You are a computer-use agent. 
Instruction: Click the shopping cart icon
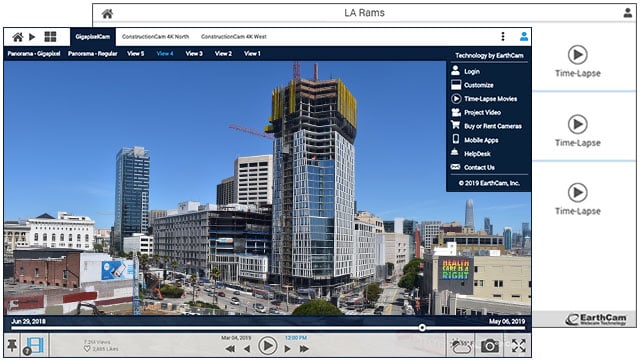click(x=456, y=125)
